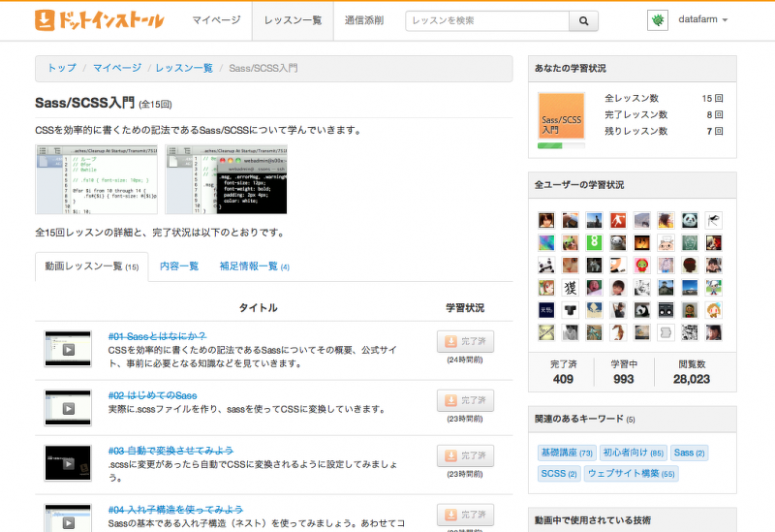The height and width of the screenshot is (532, 775).
Task: Open the Sass/SCSS入門 orange course icon
Action: 562,116
